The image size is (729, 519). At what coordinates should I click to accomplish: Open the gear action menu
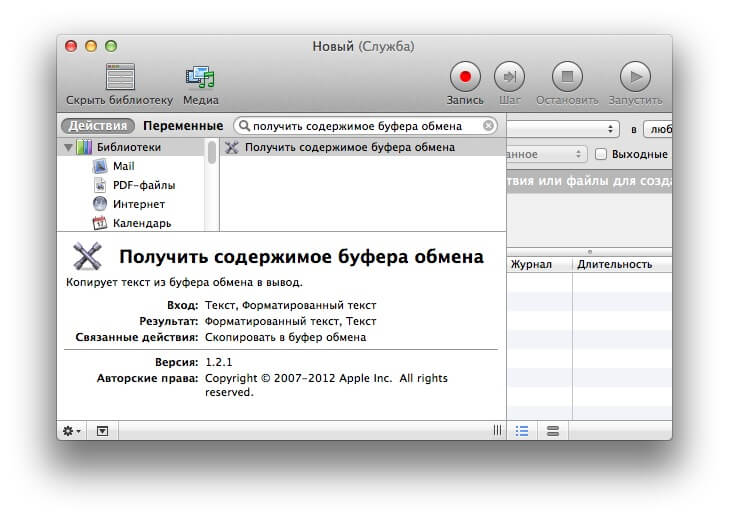tap(72, 431)
